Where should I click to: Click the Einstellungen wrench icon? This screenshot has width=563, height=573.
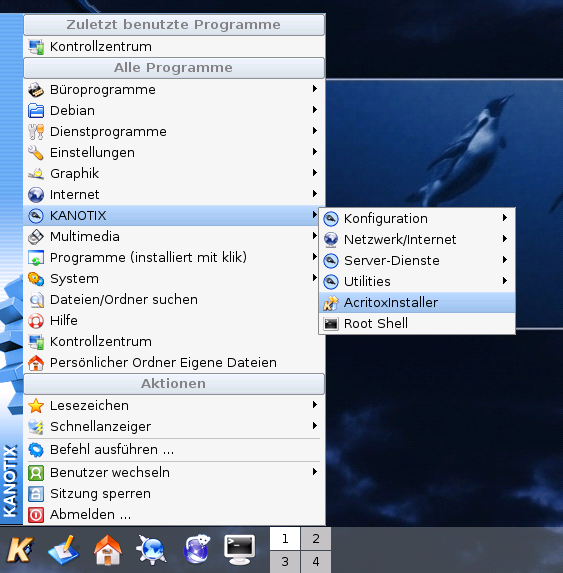pos(36,153)
